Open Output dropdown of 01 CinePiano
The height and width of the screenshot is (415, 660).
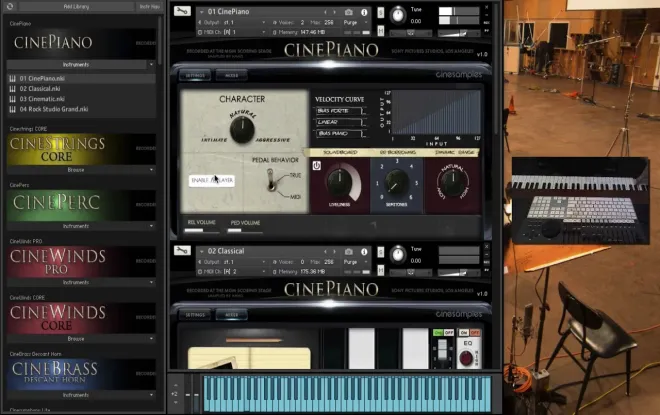point(232,22)
